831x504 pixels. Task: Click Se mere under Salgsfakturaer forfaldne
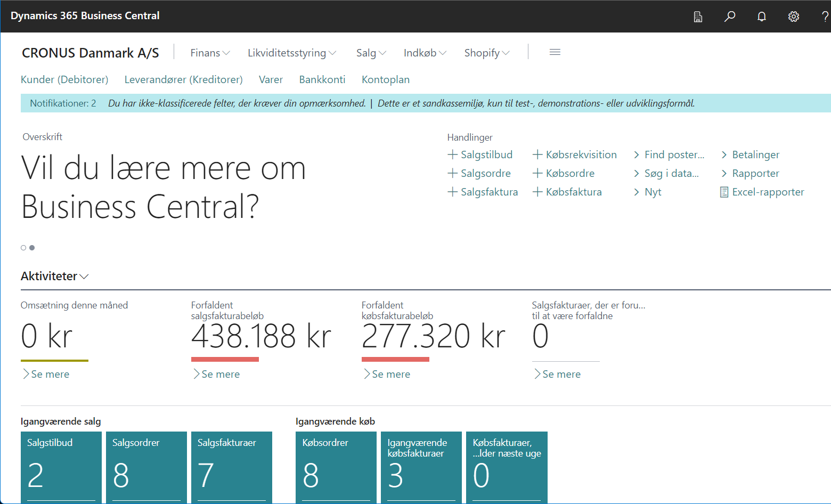[x=557, y=374]
